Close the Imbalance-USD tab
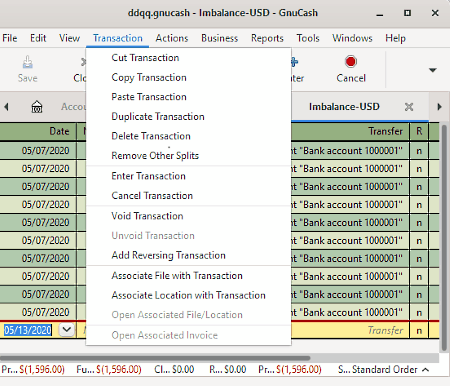 pos(409,107)
